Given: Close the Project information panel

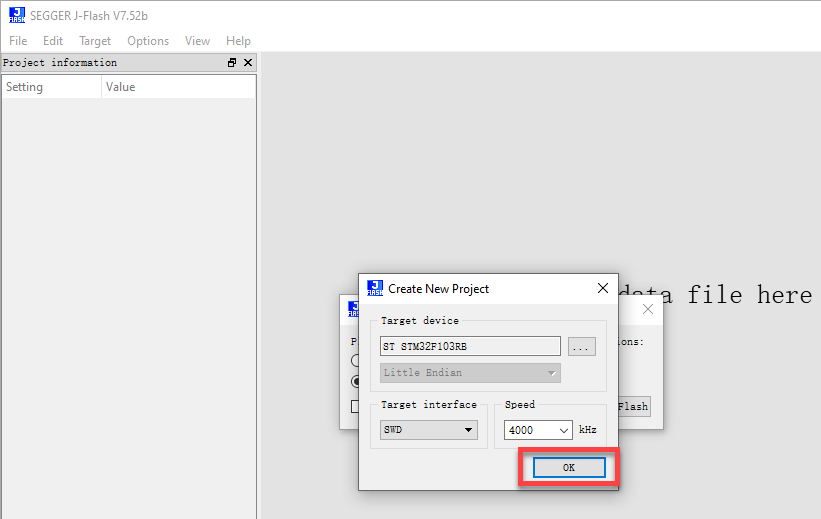Looking at the screenshot, I should pyautogui.click(x=248, y=62).
